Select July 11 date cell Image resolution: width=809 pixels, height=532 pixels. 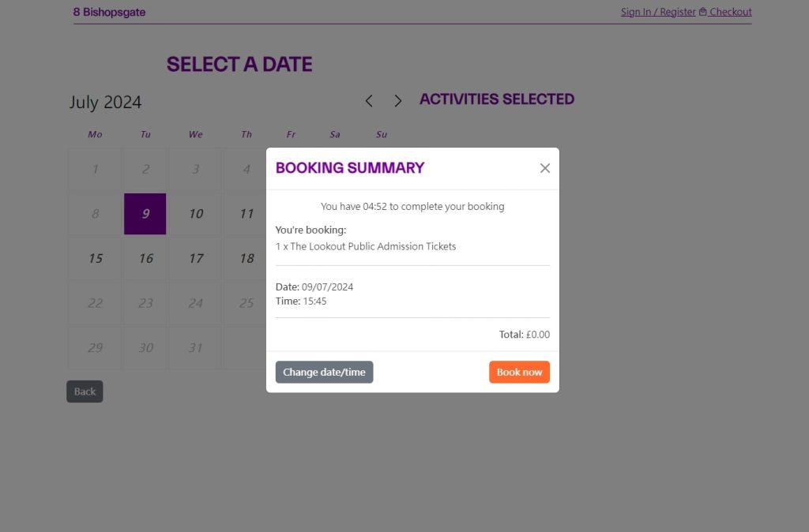point(246,214)
